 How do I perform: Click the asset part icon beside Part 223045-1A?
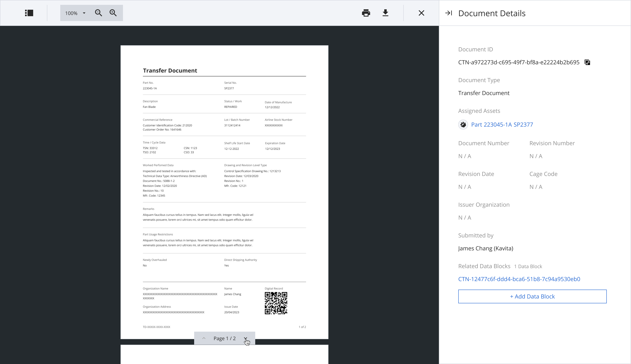pyautogui.click(x=463, y=125)
